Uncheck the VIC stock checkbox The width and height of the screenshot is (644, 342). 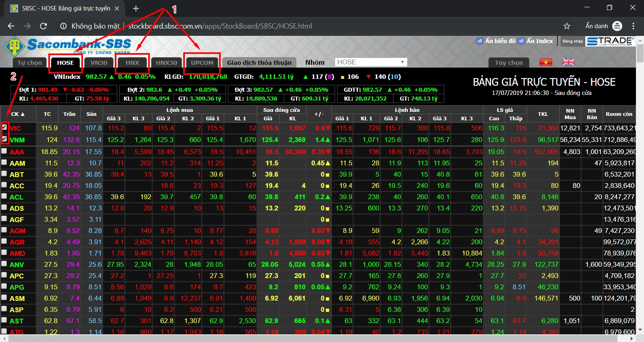point(4,127)
